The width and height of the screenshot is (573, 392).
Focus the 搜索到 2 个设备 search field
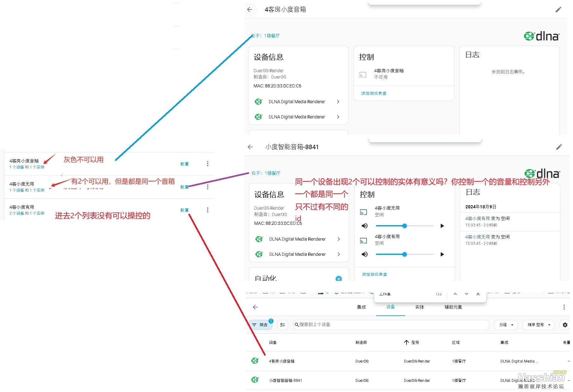391,325
